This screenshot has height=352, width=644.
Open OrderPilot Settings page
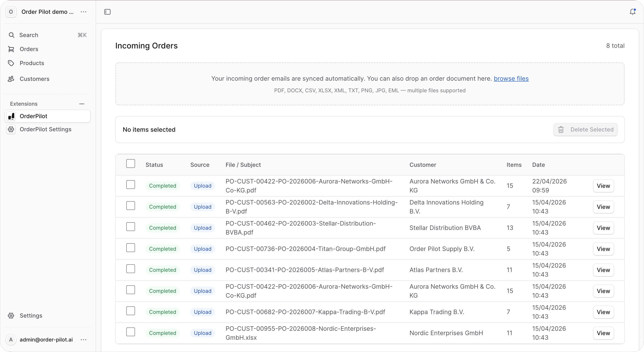point(48,129)
